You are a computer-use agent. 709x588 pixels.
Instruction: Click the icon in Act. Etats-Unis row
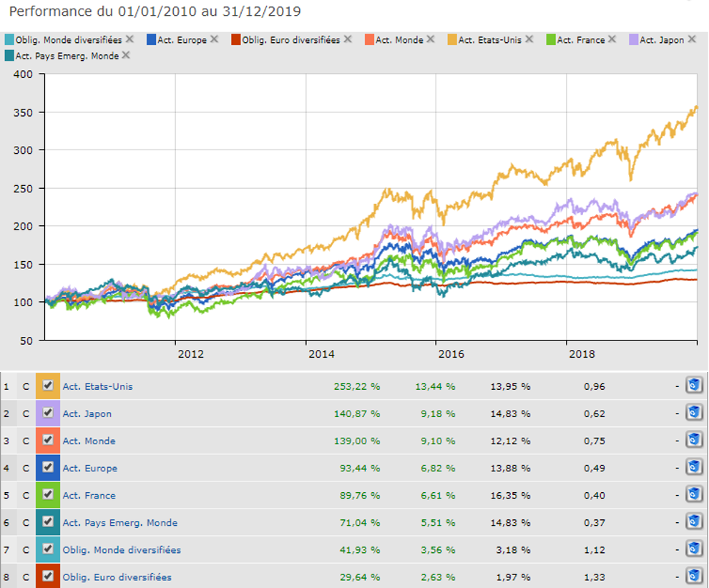693,386
